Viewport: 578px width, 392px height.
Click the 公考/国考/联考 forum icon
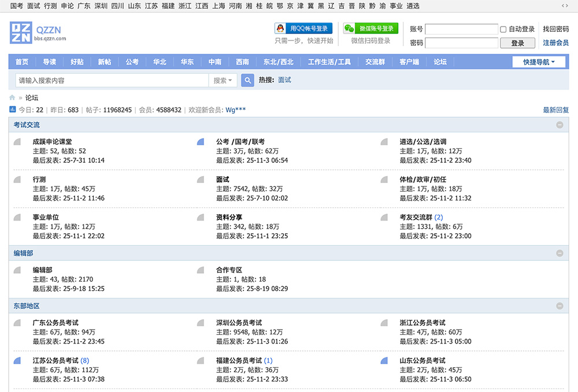pos(201,142)
